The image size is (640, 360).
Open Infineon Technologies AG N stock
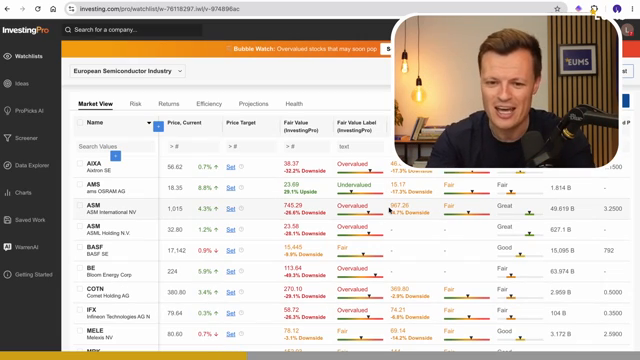(118, 317)
